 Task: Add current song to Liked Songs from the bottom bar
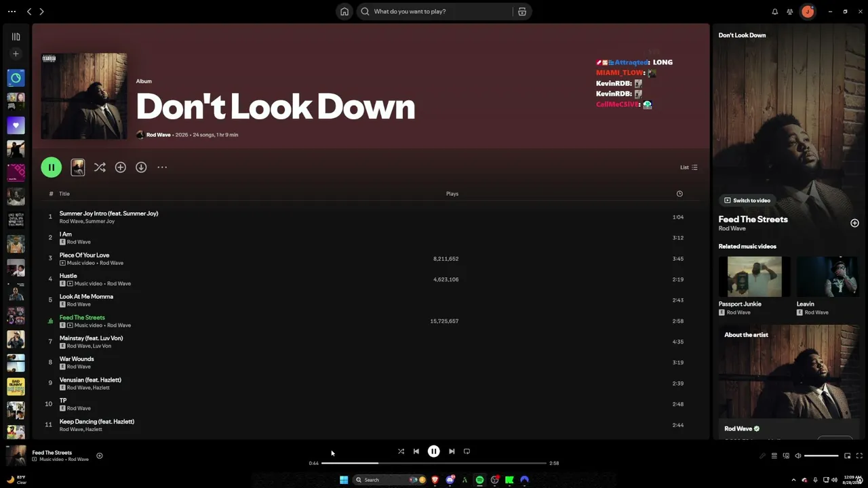[x=99, y=456]
